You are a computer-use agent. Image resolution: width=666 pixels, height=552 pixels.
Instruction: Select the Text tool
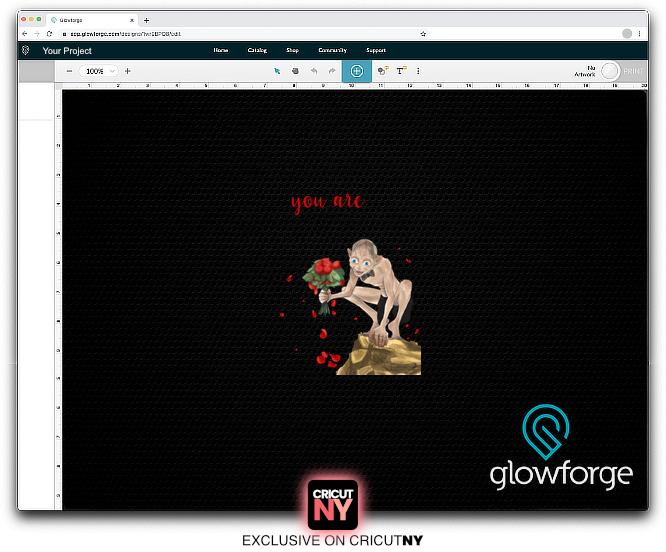point(401,71)
